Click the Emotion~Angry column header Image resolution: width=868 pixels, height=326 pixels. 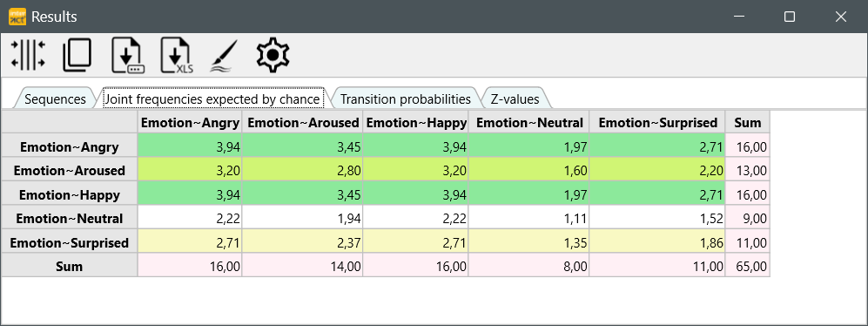click(190, 123)
